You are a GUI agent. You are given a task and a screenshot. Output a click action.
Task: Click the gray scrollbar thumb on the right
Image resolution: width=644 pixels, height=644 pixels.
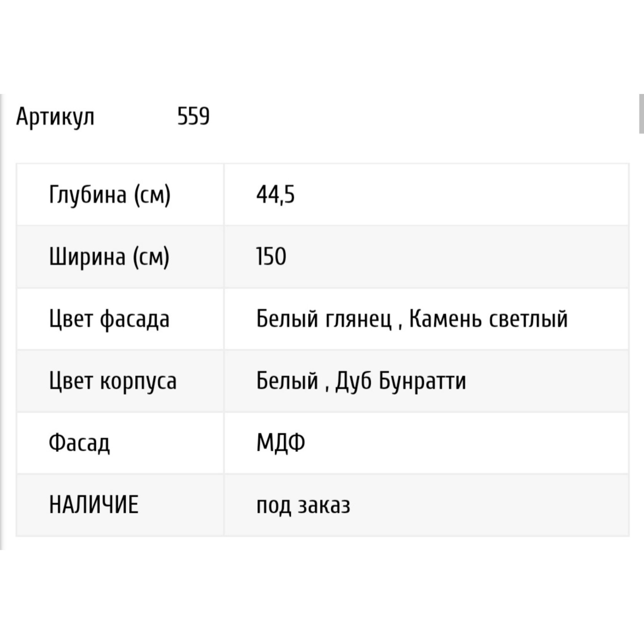(641, 113)
